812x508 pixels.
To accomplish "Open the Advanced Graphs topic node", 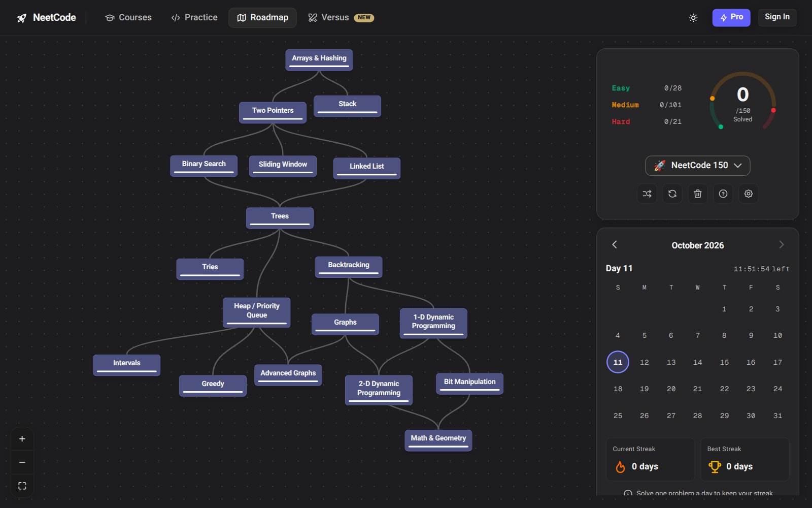I will 288,375.
